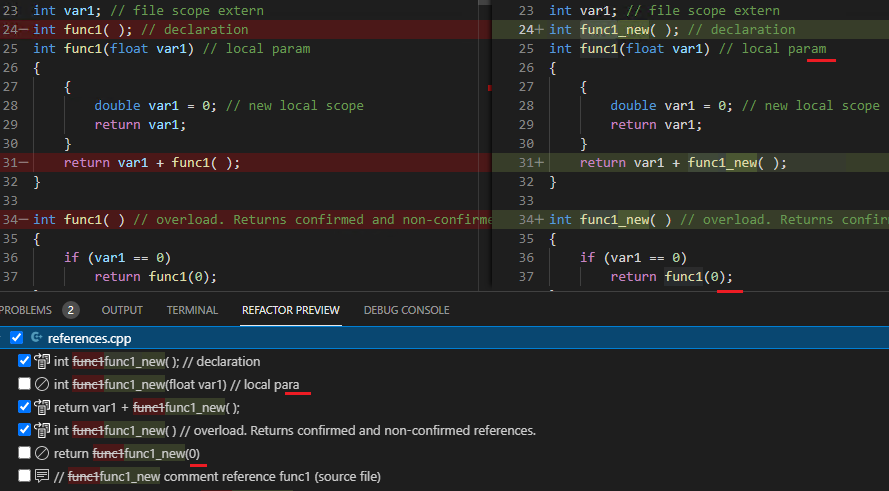This screenshot has width=889, height=491.
Task: Uncheck the references.cpp file checkbox
Action: point(16,338)
